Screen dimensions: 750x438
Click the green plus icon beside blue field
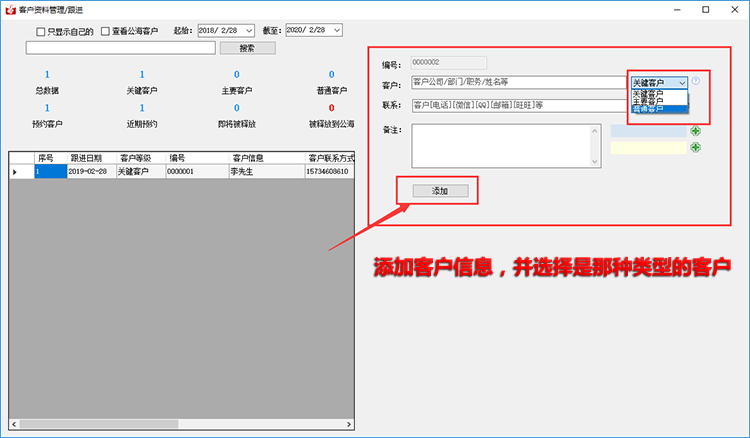pos(695,131)
